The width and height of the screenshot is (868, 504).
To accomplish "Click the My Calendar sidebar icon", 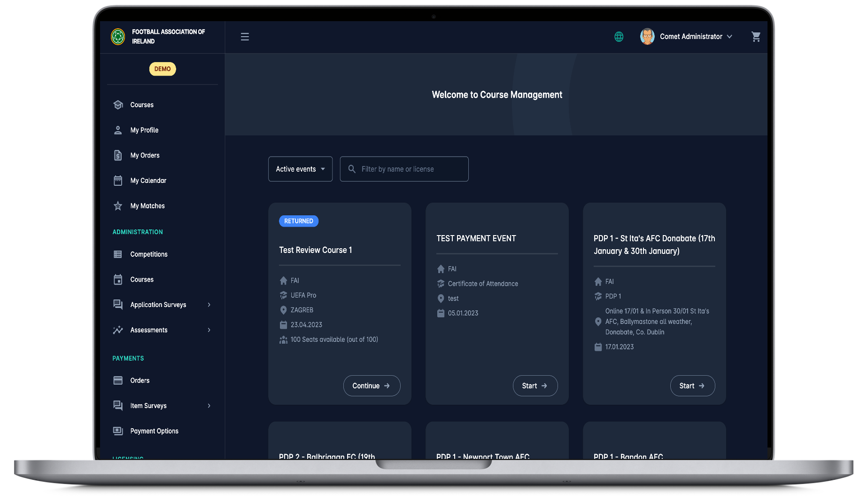I will click(118, 181).
